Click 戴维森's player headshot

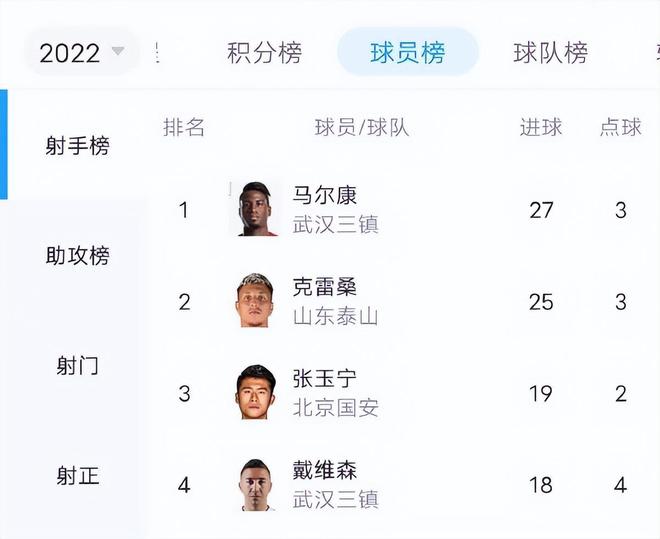258,485
